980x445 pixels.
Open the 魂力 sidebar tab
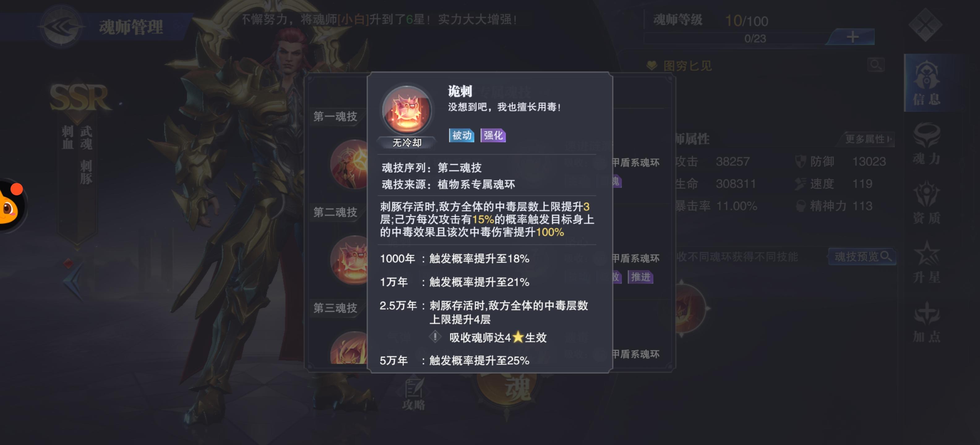pyautogui.click(x=927, y=144)
